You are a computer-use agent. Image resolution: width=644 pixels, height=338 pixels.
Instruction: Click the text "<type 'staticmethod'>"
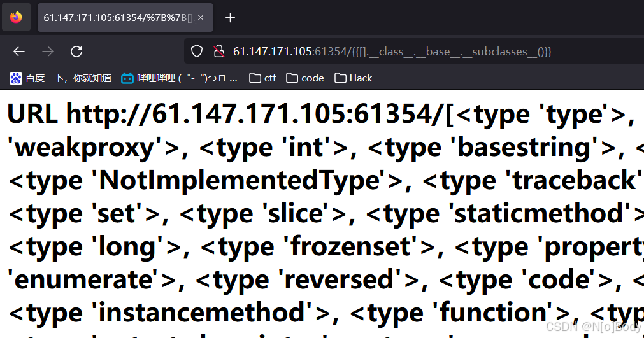click(504, 214)
